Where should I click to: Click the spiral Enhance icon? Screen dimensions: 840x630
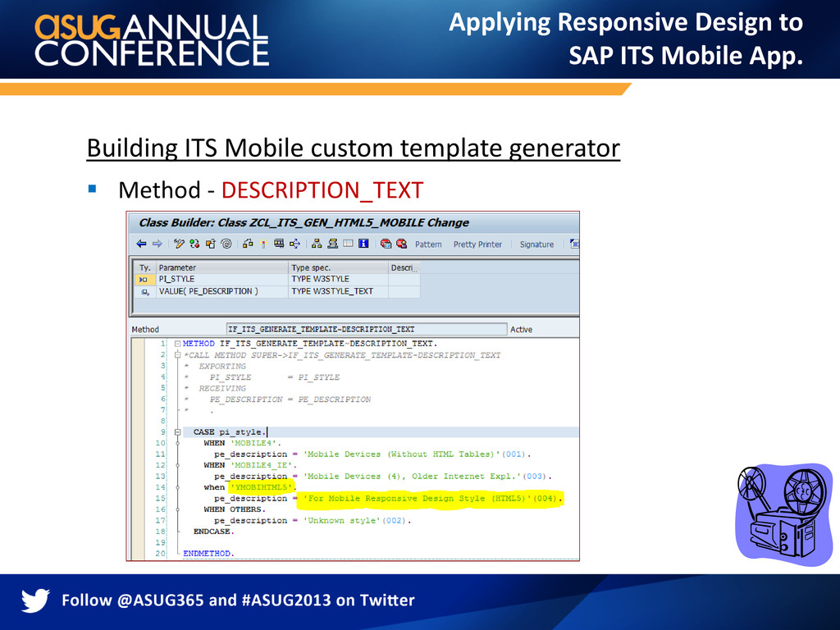tap(226, 244)
